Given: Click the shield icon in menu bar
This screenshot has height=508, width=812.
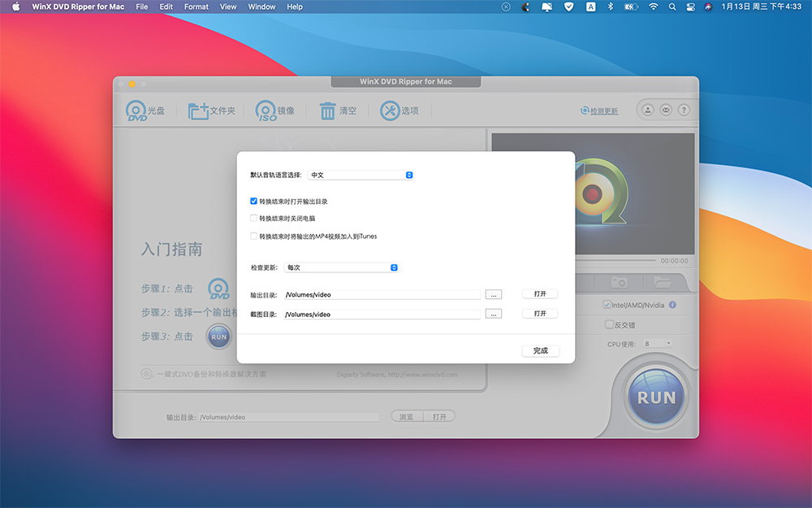Looking at the screenshot, I should [x=569, y=7].
